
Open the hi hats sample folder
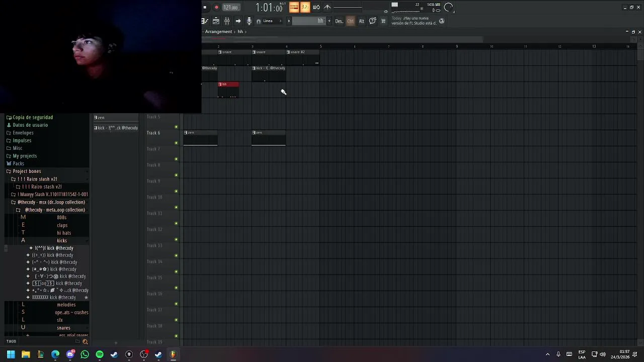(x=64, y=233)
